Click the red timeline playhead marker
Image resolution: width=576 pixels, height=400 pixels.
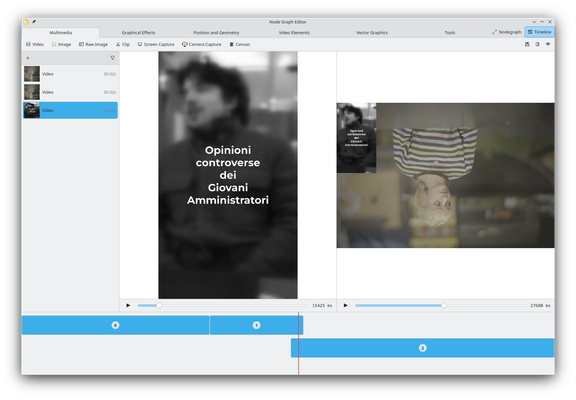pos(298,343)
